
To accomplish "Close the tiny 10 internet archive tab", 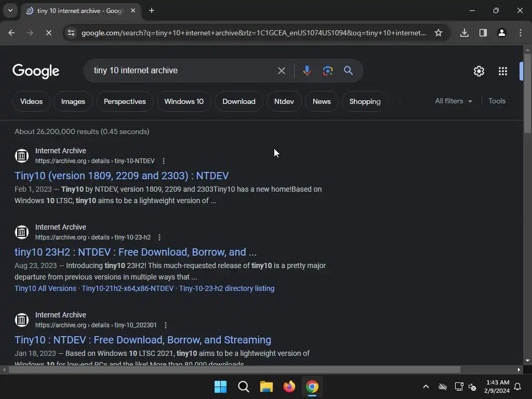I will point(133,10).
